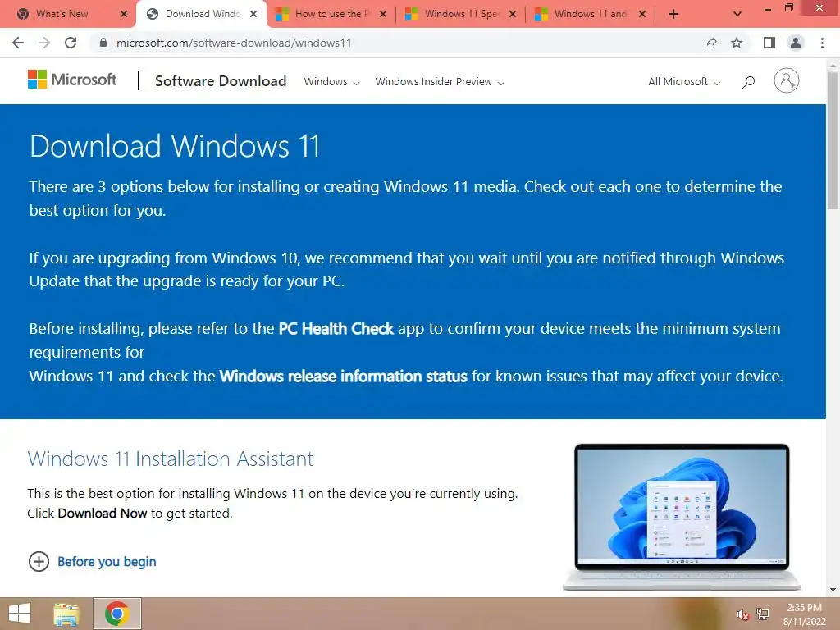Open the Chrome side panel

pos(769,43)
